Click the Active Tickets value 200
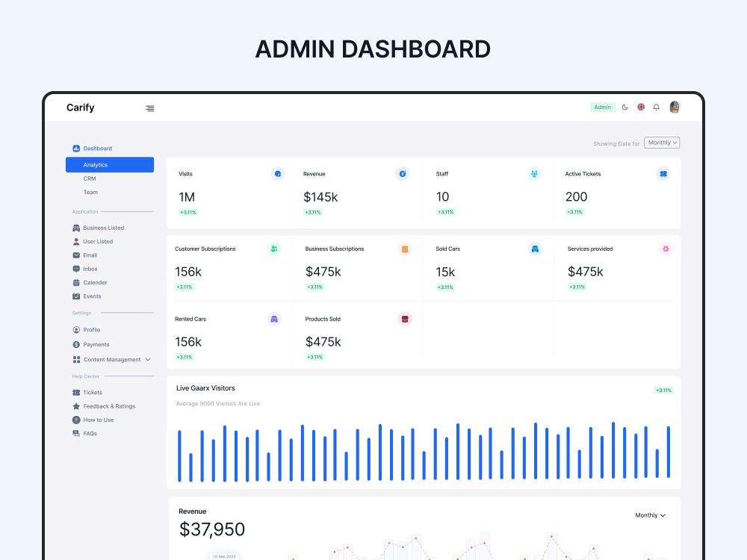 (576, 196)
